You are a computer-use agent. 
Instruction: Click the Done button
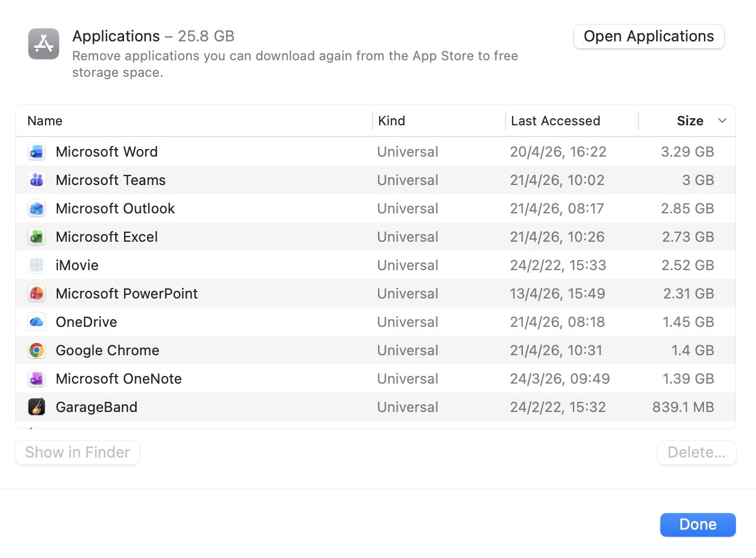pos(698,525)
